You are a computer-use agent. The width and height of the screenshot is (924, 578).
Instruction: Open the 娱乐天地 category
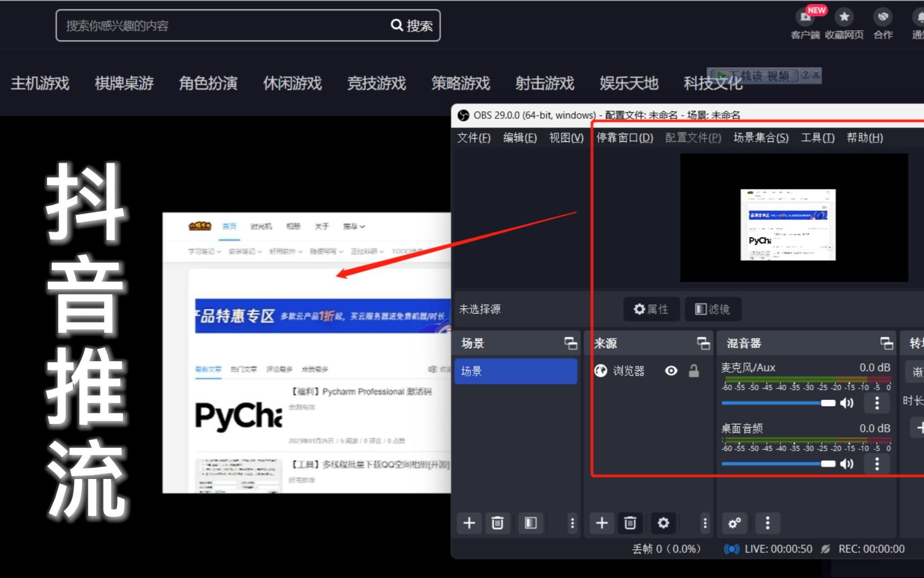(629, 83)
